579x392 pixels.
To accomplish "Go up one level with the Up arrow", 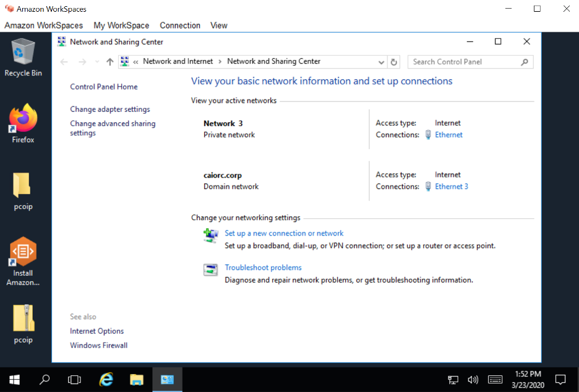I will (x=109, y=62).
